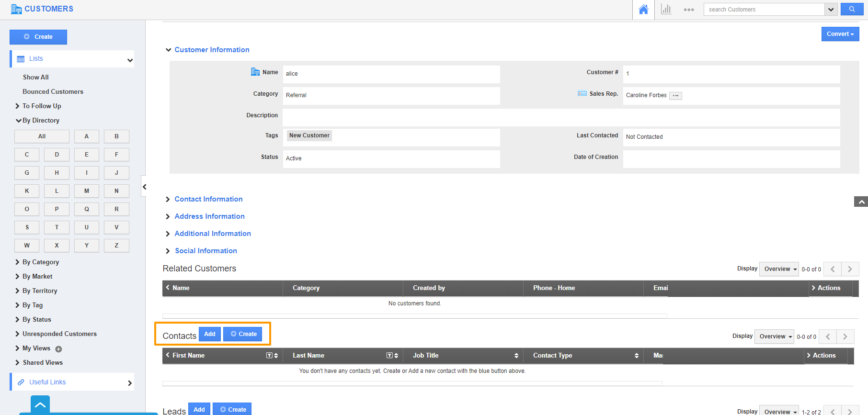Go to next page of Related Customers
The image size is (868, 415).
850,269
